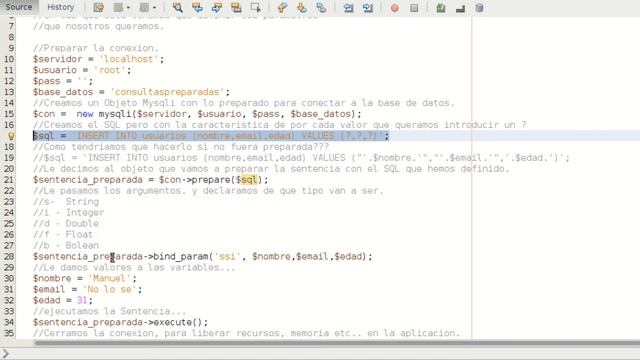This screenshot has width=640, height=360.
Task: Click the Find Previous Occurrence icon
Action: click(197, 7)
